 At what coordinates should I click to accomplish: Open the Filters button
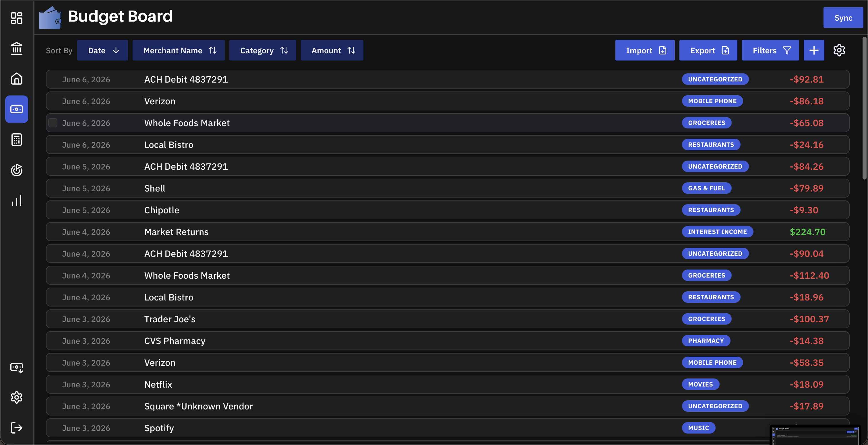[770, 50]
